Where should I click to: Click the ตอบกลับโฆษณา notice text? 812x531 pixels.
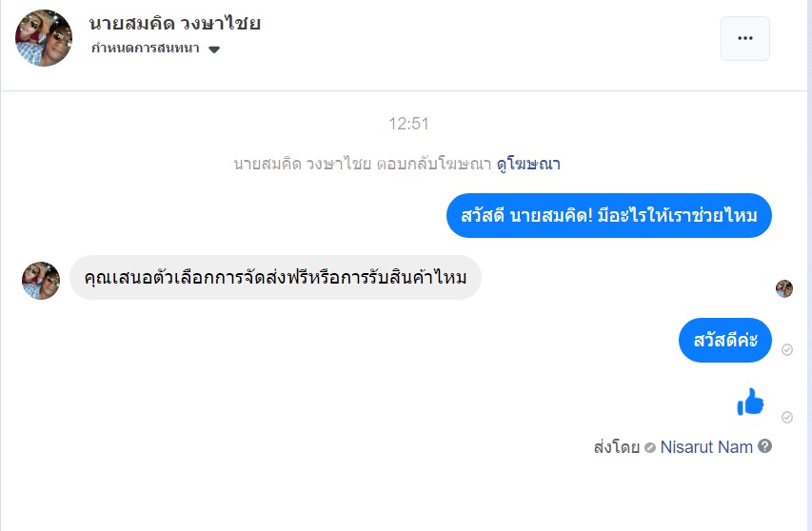click(363, 164)
